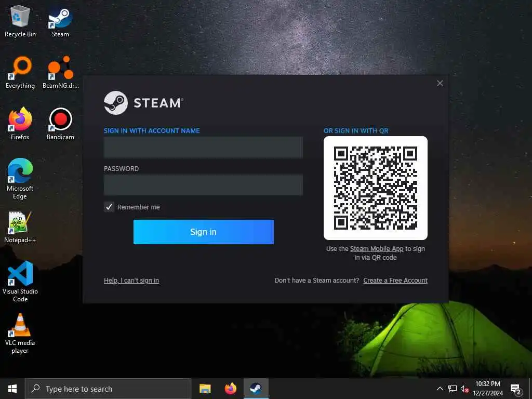Open the "Help, I can't sign in" link
The height and width of the screenshot is (399, 532).
click(x=131, y=280)
